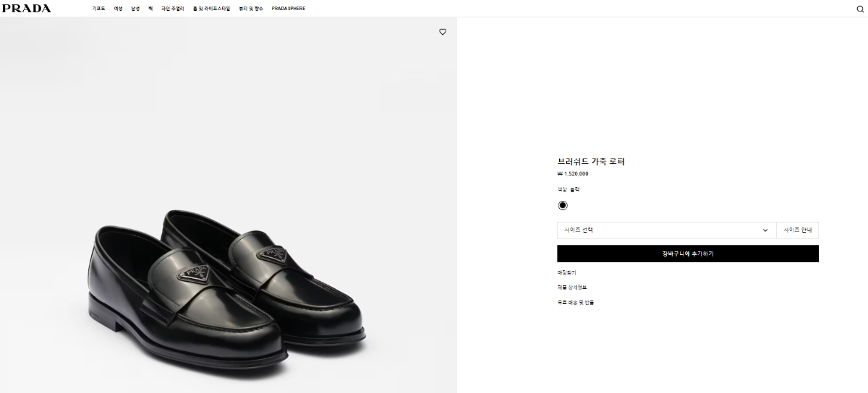Open the 파인 주얼리 menu
Viewport: 868px width, 393px height.
(172, 9)
